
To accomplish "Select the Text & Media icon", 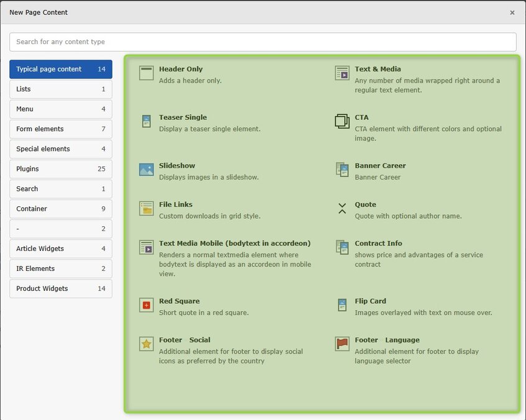I will pos(342,73).
